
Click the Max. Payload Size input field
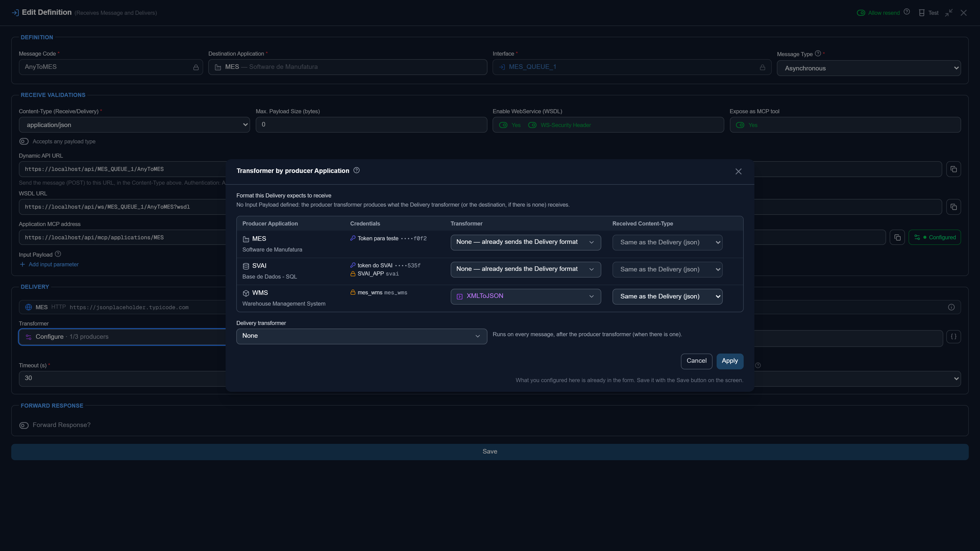click(371, 125)
